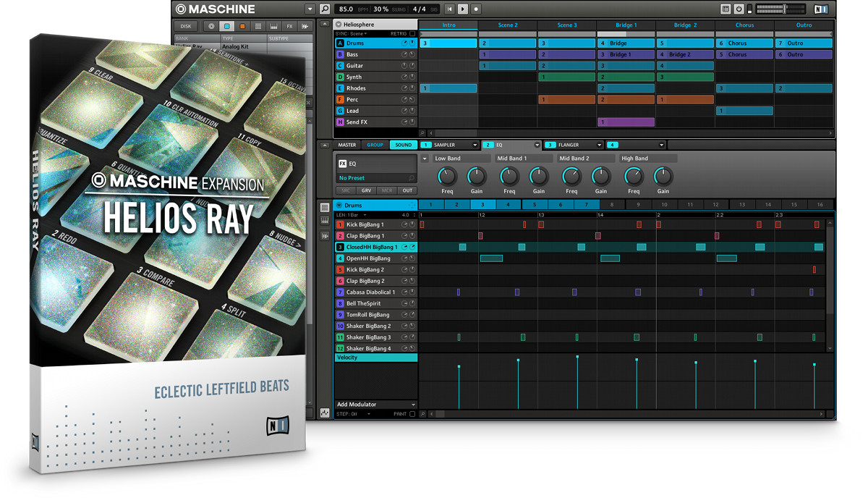
Task: Filter the browser by Instruments keyboard icon
Action: click(274, 26)
